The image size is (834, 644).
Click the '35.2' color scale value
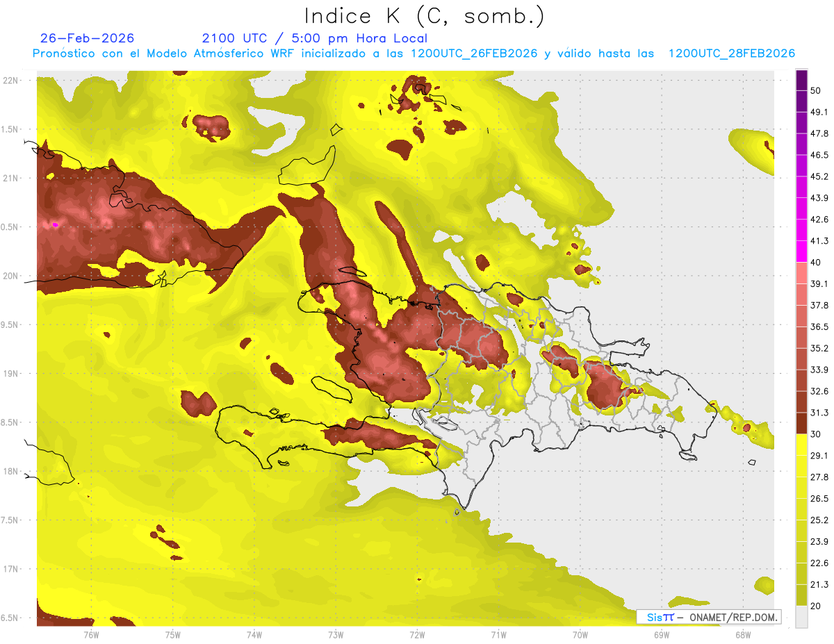[x=819, y=348]
